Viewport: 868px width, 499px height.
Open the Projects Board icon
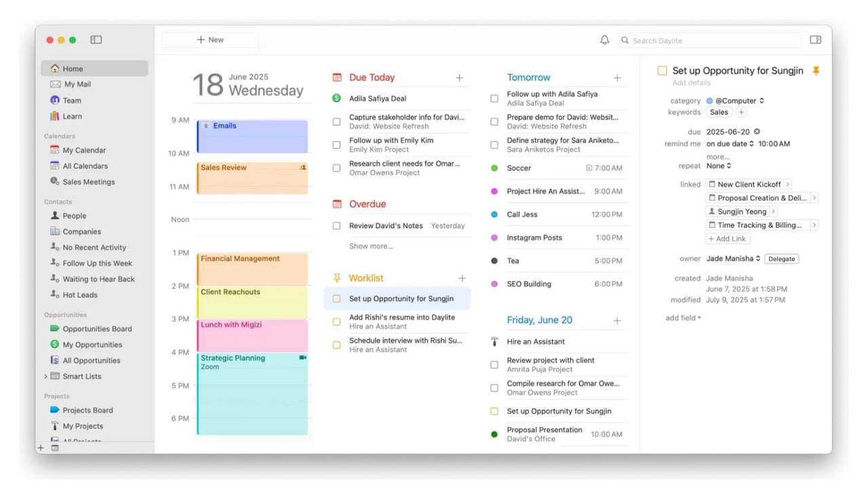click(55, 410)
